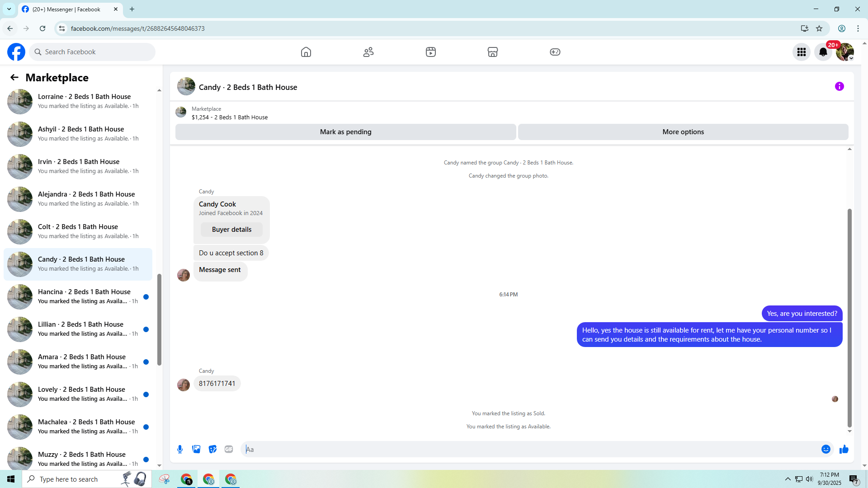Attach a file using the photo icon
Screen dimensions: 868x488
pyautogui.click(x=196, y=449)
